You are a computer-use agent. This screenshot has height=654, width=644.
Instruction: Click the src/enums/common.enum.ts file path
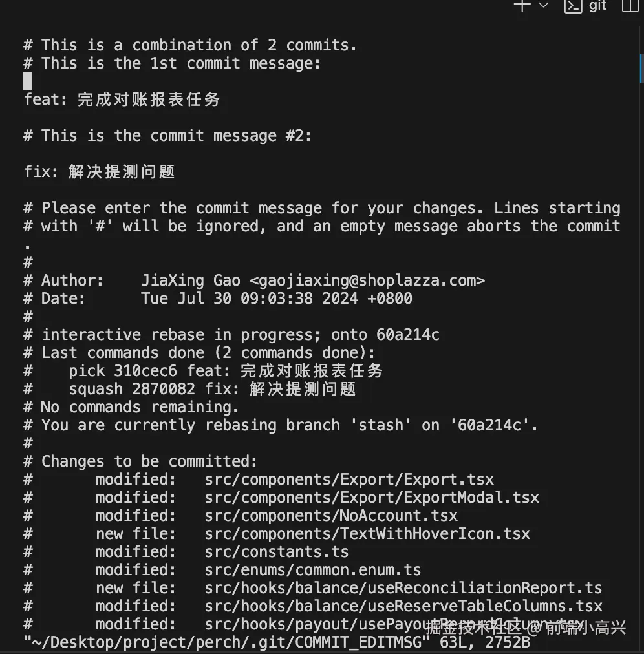click(313, 570)
